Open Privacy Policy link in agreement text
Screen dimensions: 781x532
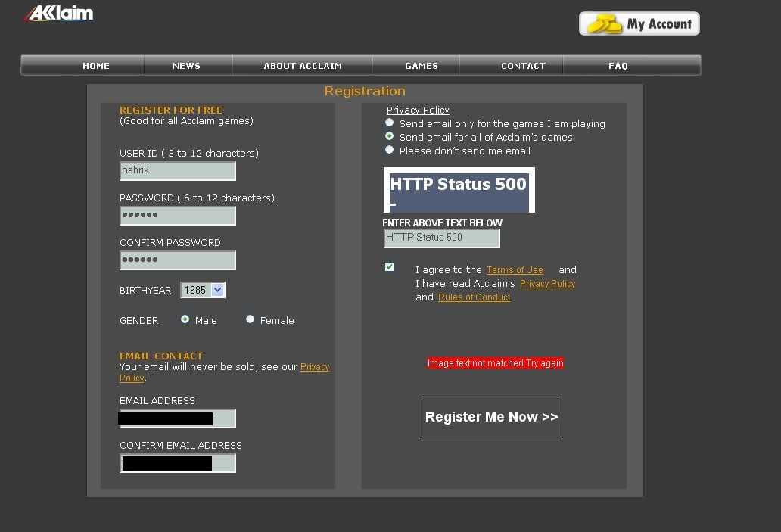(547, 284)
